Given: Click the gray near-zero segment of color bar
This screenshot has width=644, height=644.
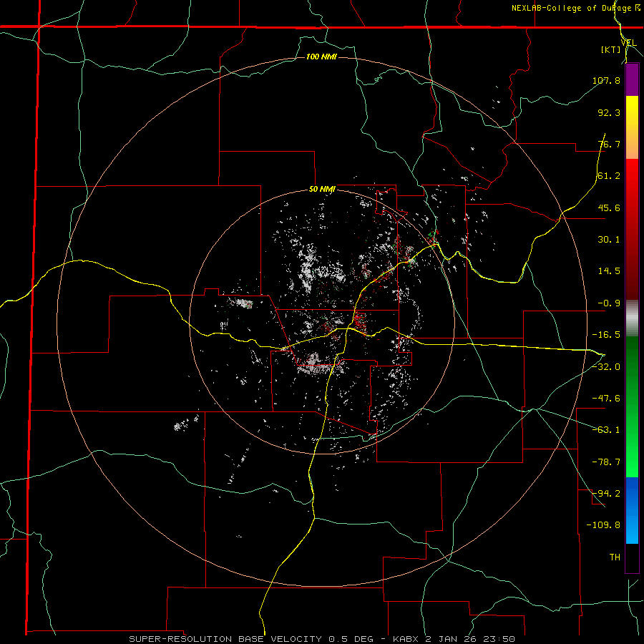Looking at the screenshot, I should 632,318.
